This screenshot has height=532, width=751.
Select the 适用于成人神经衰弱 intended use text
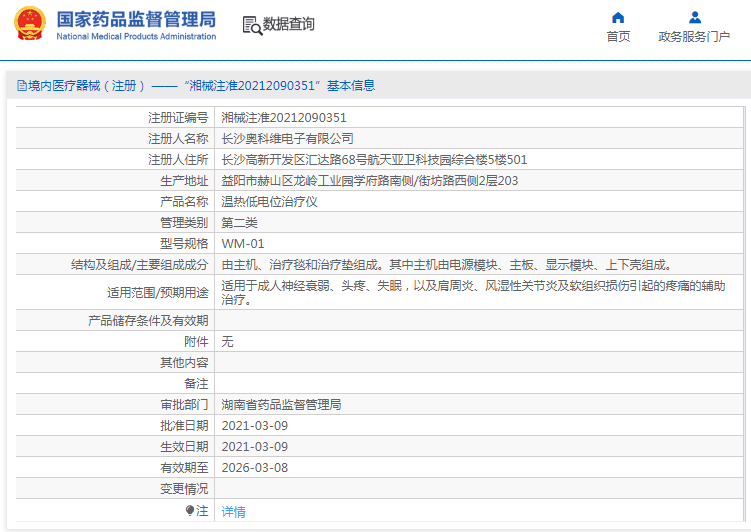point(473,293)
